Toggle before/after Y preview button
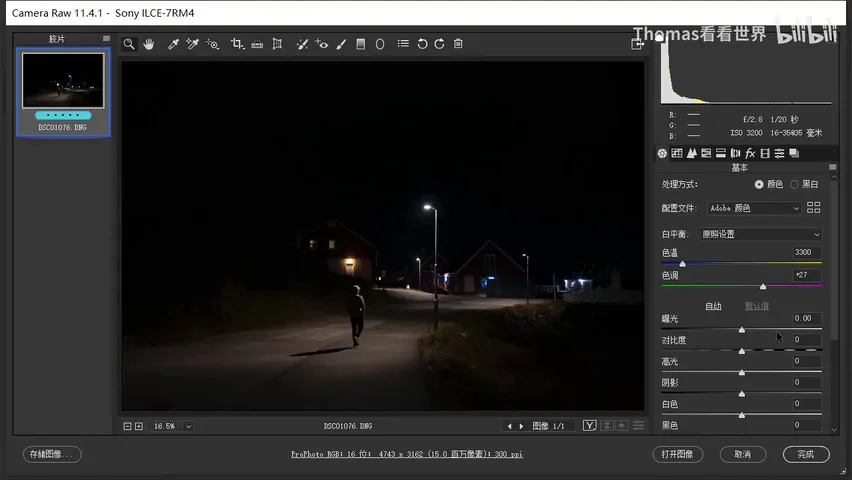Screen dimensions: 852x480 click(590, 426)
